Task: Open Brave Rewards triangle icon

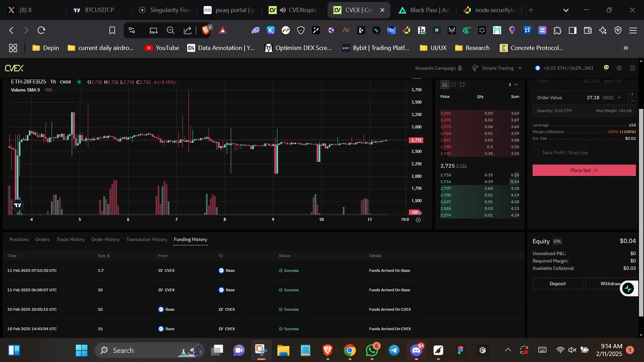Action: 222,31
